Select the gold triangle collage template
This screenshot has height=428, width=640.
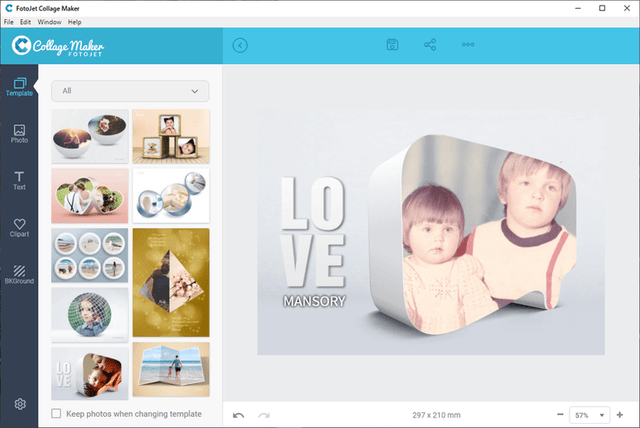171,282
